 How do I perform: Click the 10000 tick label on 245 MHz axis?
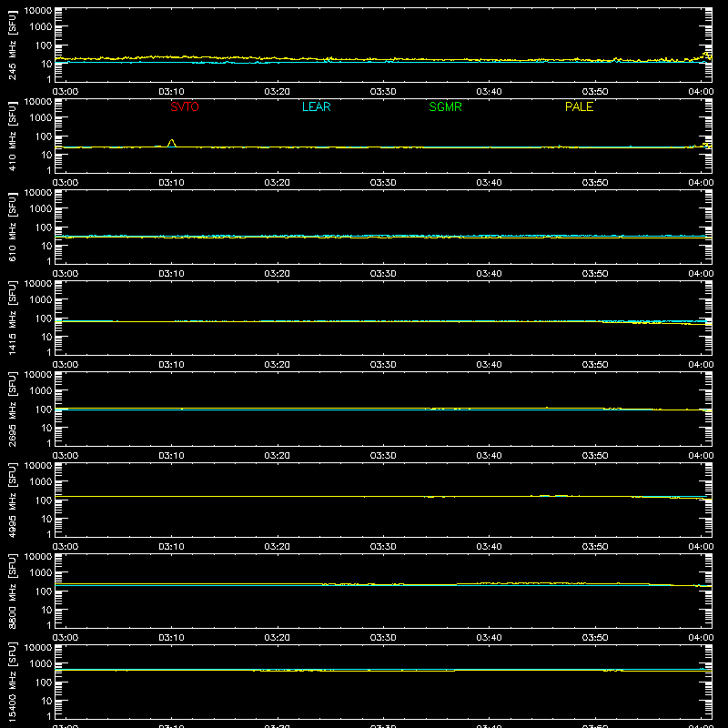point(38,11)
